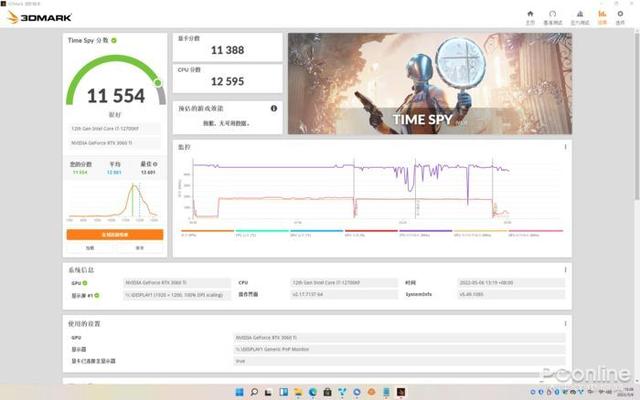Image resolution: width=640 pixels, height=400 pixels.
Task: Select the teal legend item under monitoring chart
Action: (262, 233)
